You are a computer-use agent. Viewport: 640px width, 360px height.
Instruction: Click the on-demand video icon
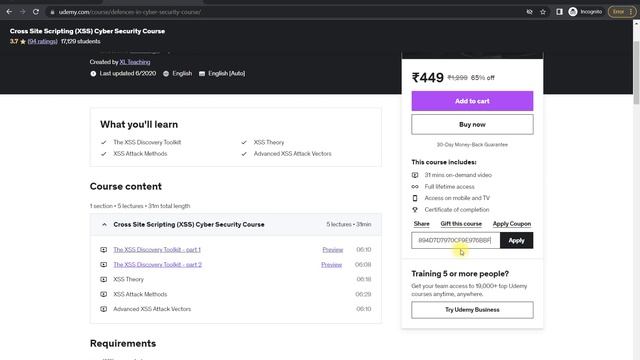tap(415, 175)
